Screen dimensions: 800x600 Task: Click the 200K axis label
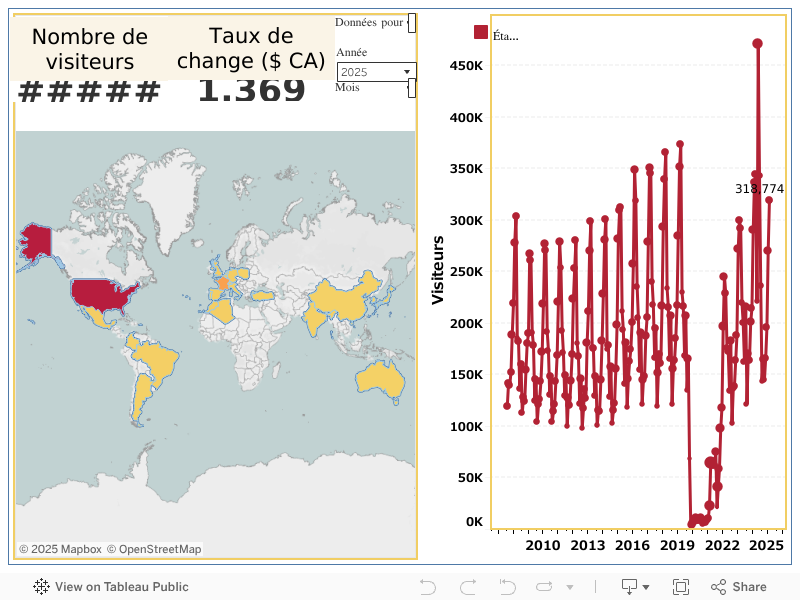pyautogui.click(x=466, y=323)
